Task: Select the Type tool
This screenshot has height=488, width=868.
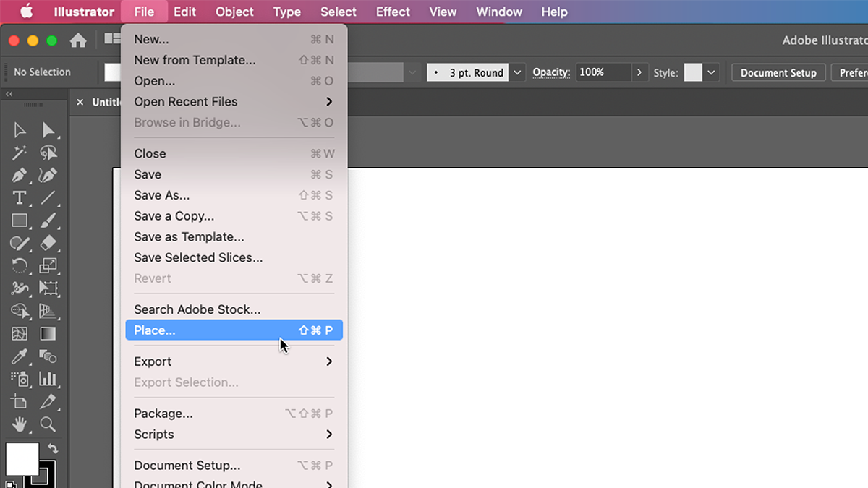Action: 20,197
